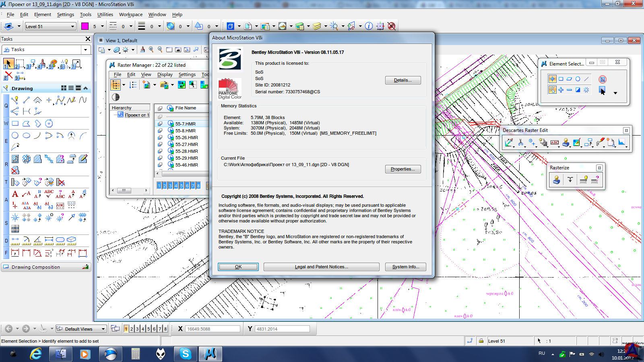Open the Workspace menu
The height and width of the screenshot is (362, 644).
pos(130,14)
